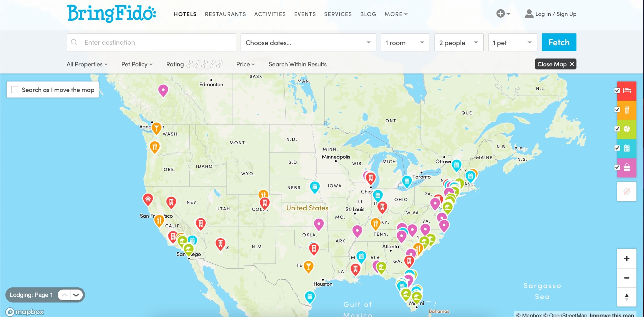Uncheck the services layer checkbox
Viewport: 644px width, 317px height.
617,167
